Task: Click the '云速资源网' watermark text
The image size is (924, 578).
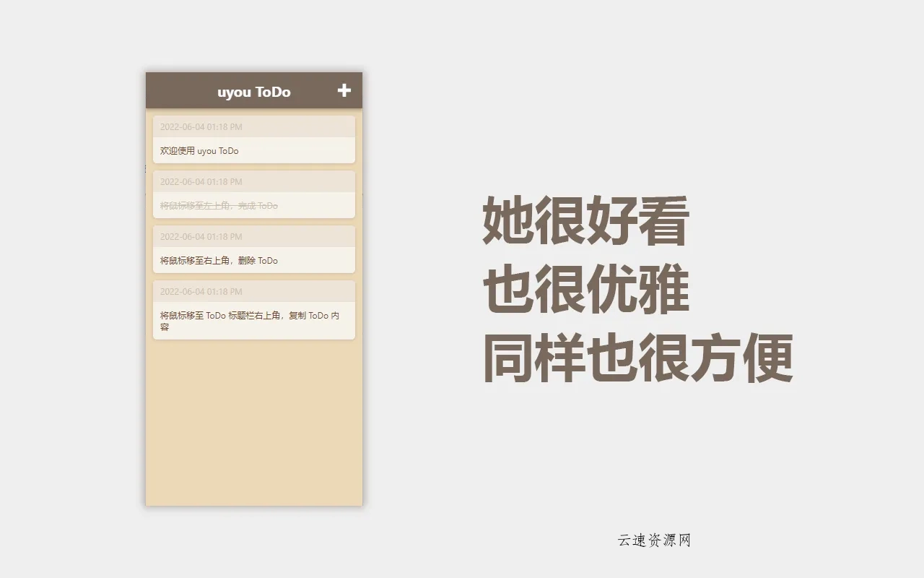Action: tap(655, 540)
